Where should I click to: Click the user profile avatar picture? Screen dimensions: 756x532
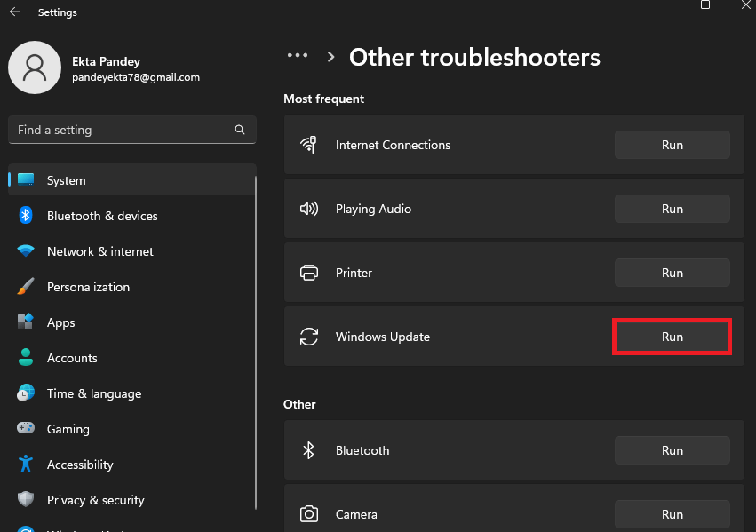click(x=35, y=67)
